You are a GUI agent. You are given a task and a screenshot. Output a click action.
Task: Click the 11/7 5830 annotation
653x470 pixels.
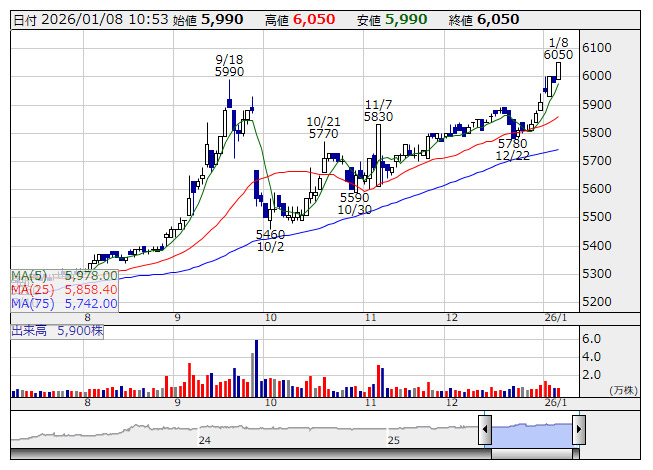click(x=378, y=110)
